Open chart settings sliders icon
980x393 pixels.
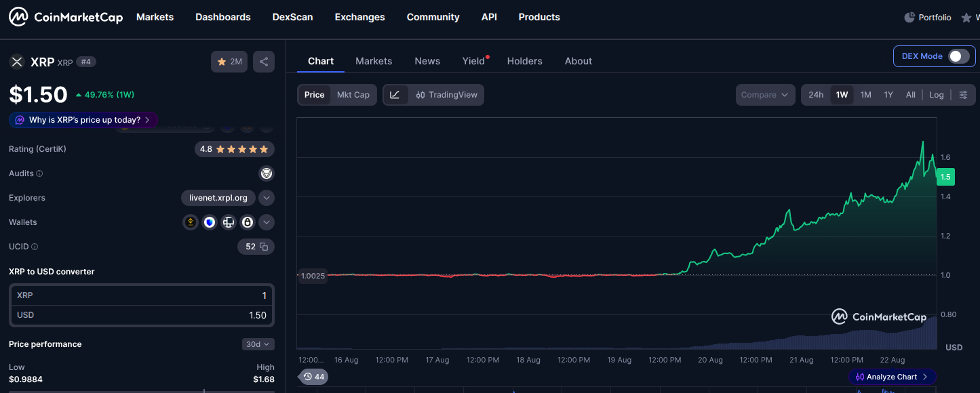click(x=963, y=95)
